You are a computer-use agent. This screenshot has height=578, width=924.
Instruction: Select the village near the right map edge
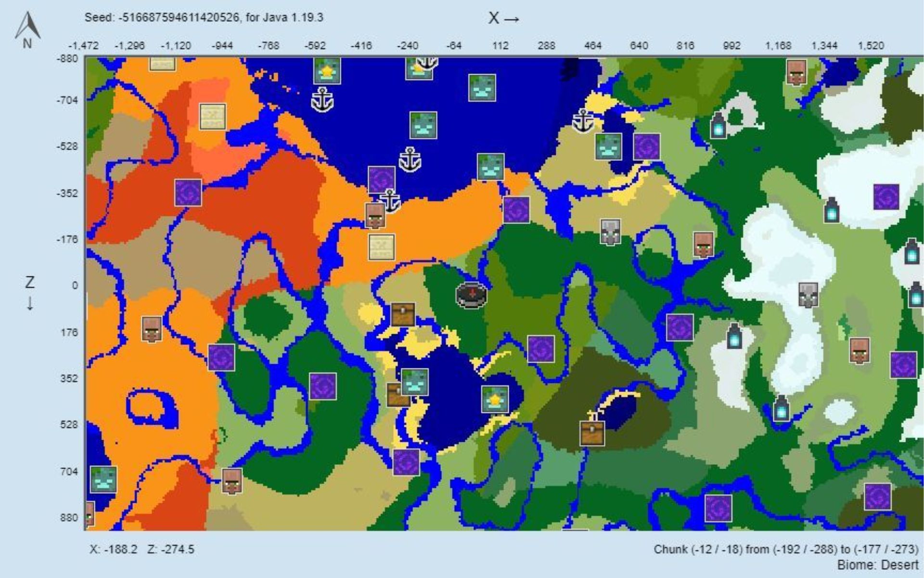860,350
